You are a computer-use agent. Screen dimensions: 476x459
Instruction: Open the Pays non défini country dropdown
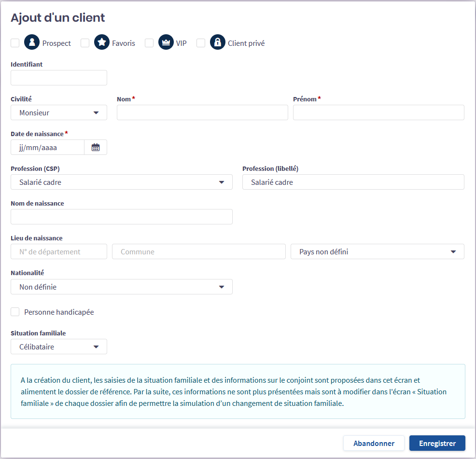[x=377, y=252]
